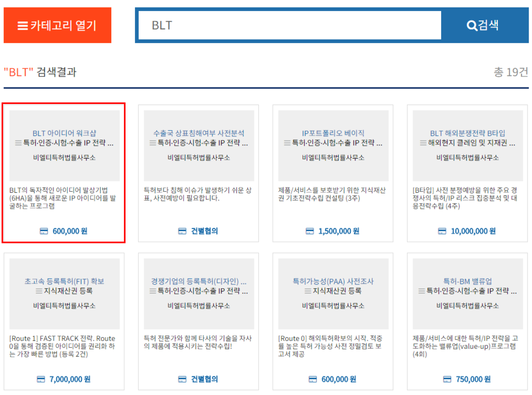Click 비엘티특허법률사무소 on 경쟁기업의 등록특허 card

(x=199, y=306)
